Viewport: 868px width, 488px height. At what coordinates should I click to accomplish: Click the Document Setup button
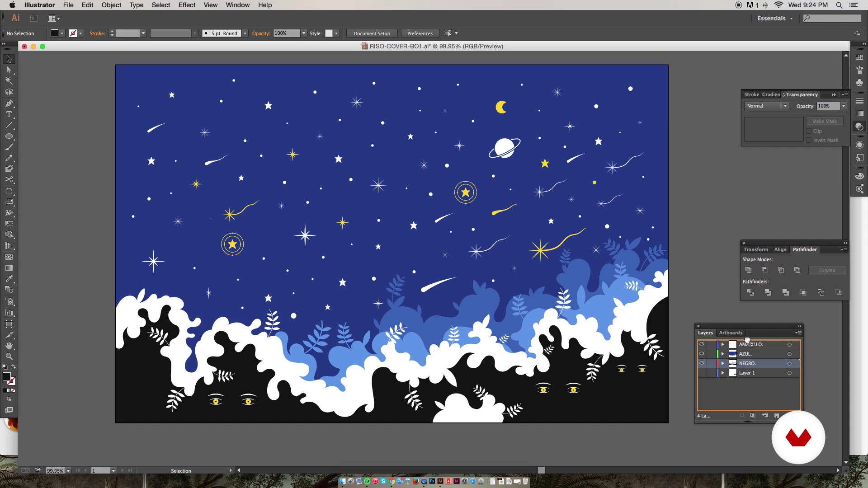point(372,33)
